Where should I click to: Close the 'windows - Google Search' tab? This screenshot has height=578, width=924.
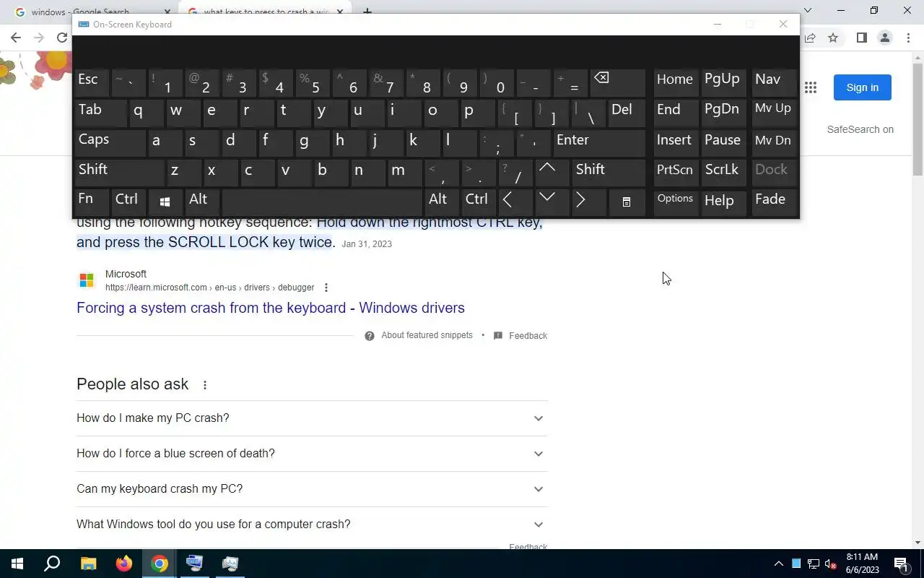(x=167, y=12)
